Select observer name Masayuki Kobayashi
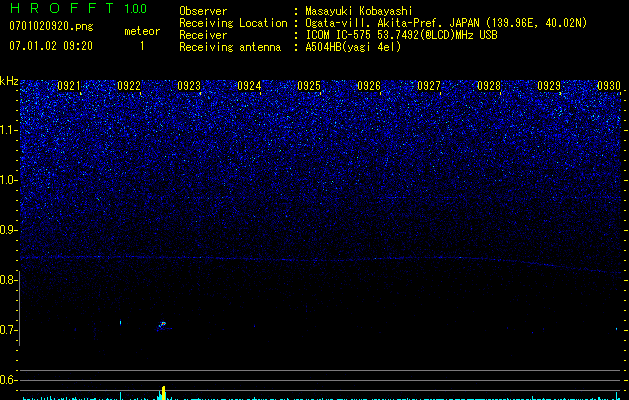The height and width of the screenshot is (400, 629). (359, 11)
